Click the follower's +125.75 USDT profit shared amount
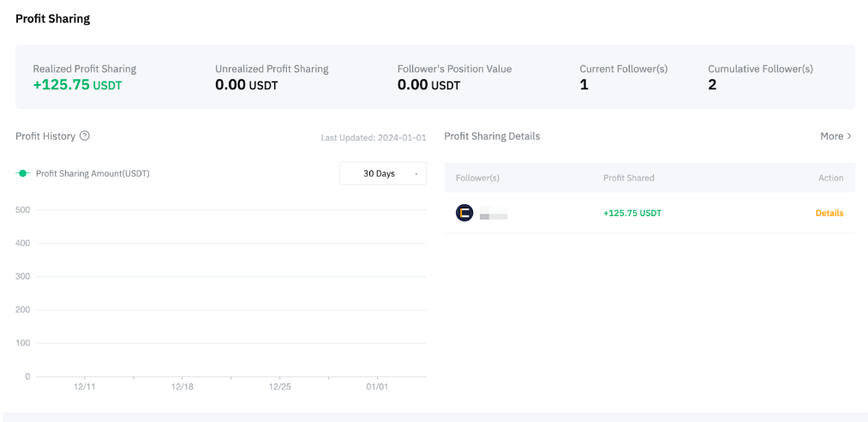 click(632, 213)
